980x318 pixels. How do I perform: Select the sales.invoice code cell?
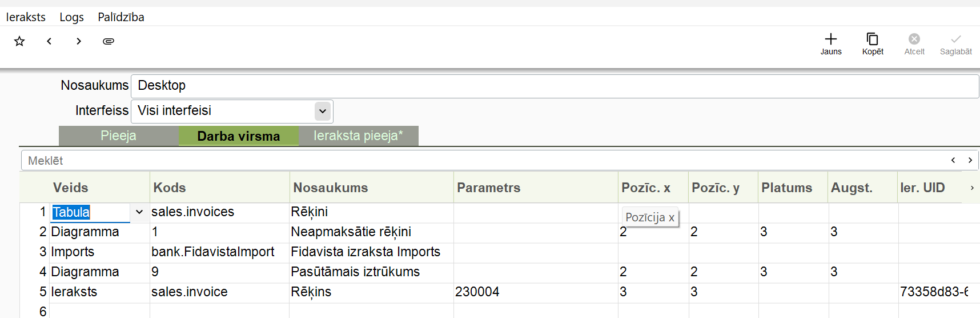coord(190,292)
